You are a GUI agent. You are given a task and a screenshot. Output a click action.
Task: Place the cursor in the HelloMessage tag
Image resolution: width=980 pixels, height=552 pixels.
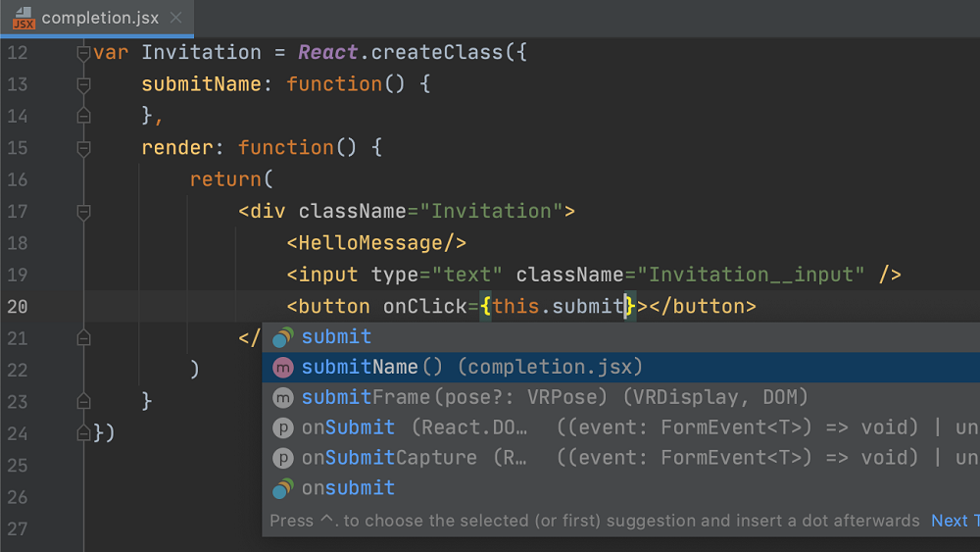(x=375, y=243)
